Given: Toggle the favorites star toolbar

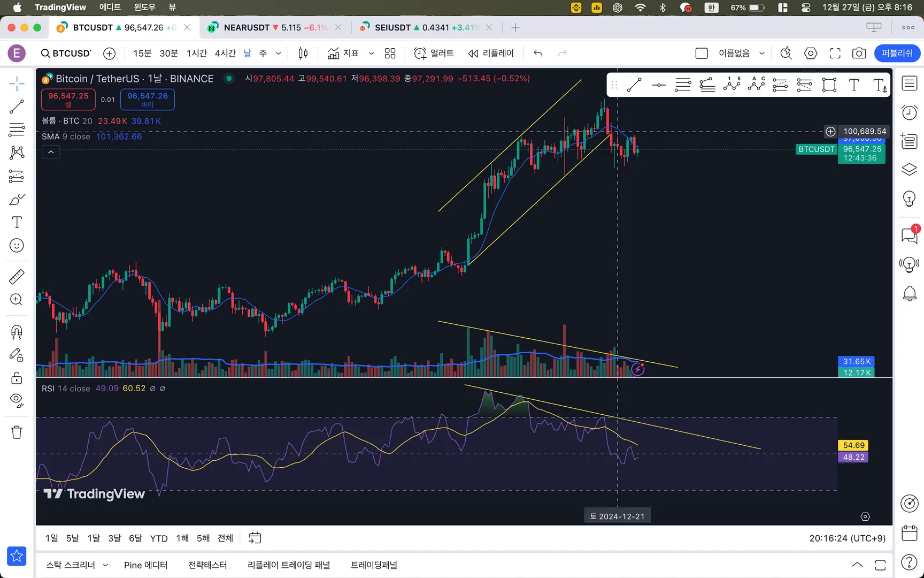Looking at the screenshot, I should tap(17, 556).
